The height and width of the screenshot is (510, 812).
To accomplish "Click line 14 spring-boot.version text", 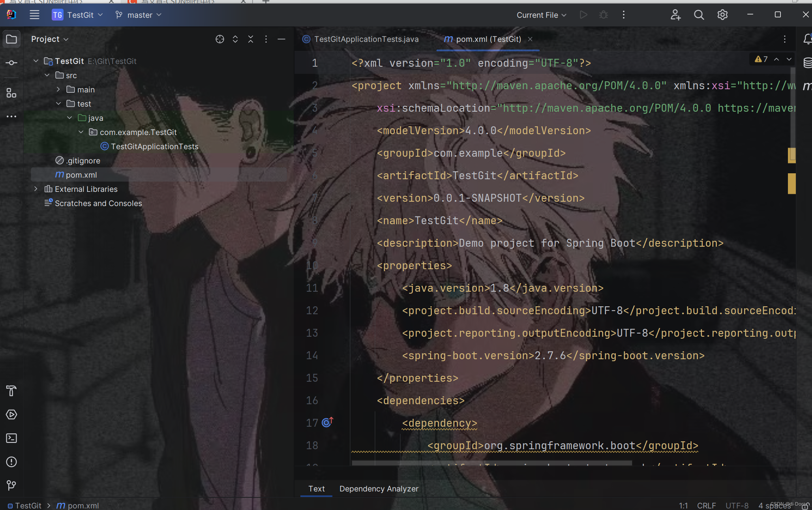I will tap(553, 355).
